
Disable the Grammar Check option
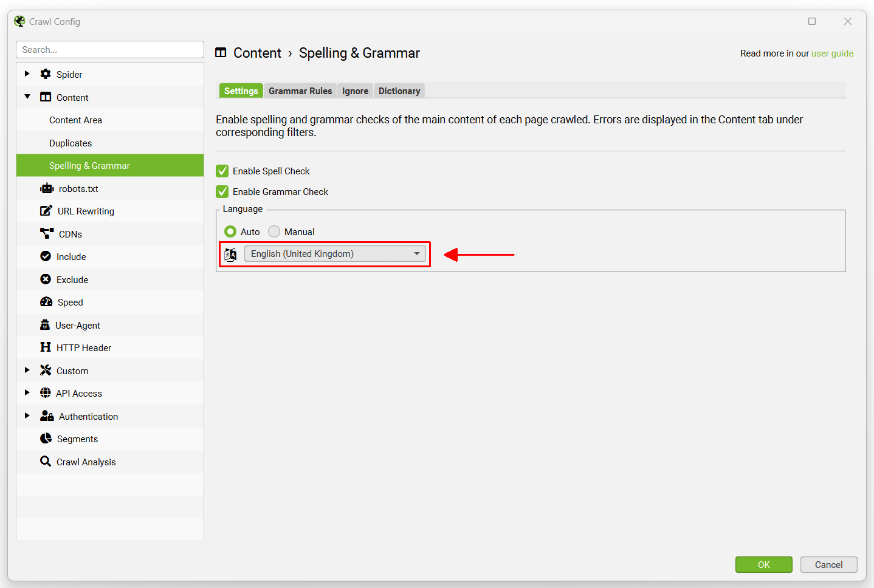222,191
